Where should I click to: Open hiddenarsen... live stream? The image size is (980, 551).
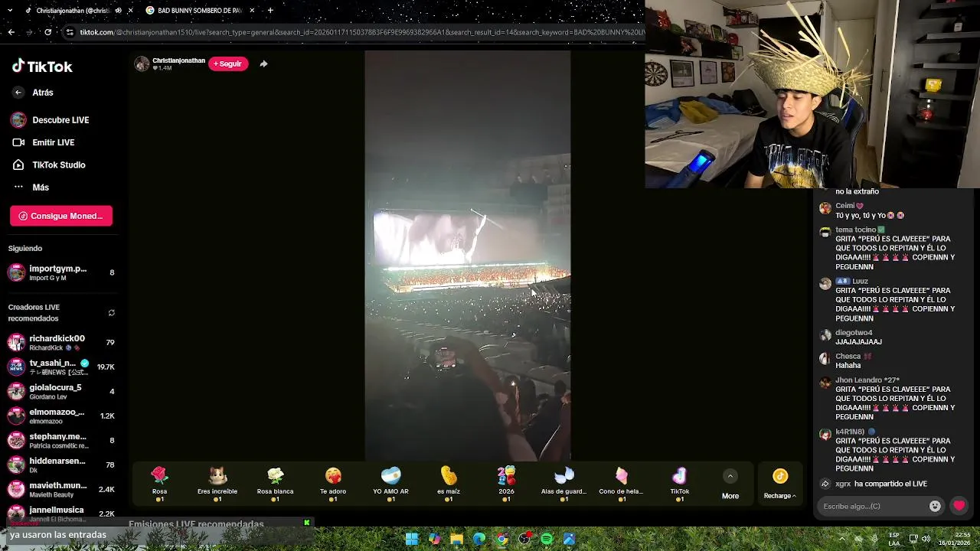click(61, 465)
